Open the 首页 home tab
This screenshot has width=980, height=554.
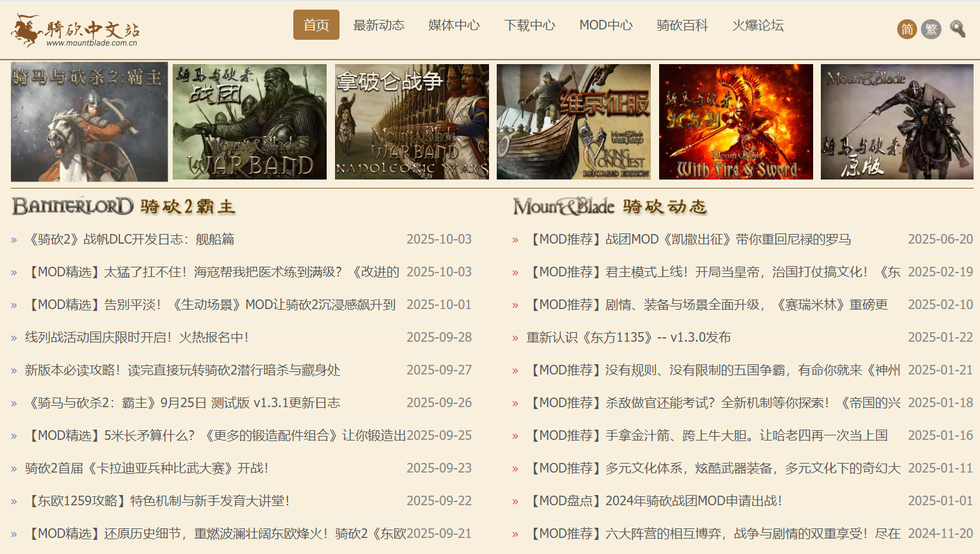point(316,25)
